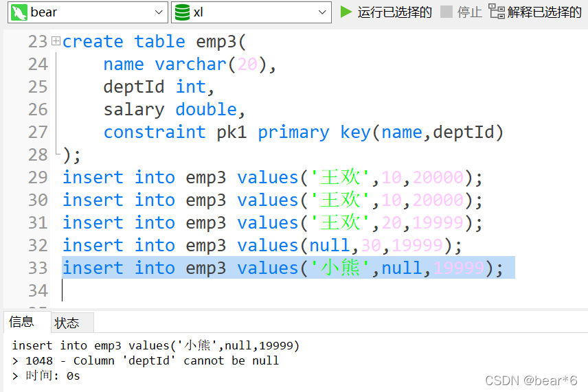
Task: Click the insert statement on line 30
Action: click(x=272, y=200)
